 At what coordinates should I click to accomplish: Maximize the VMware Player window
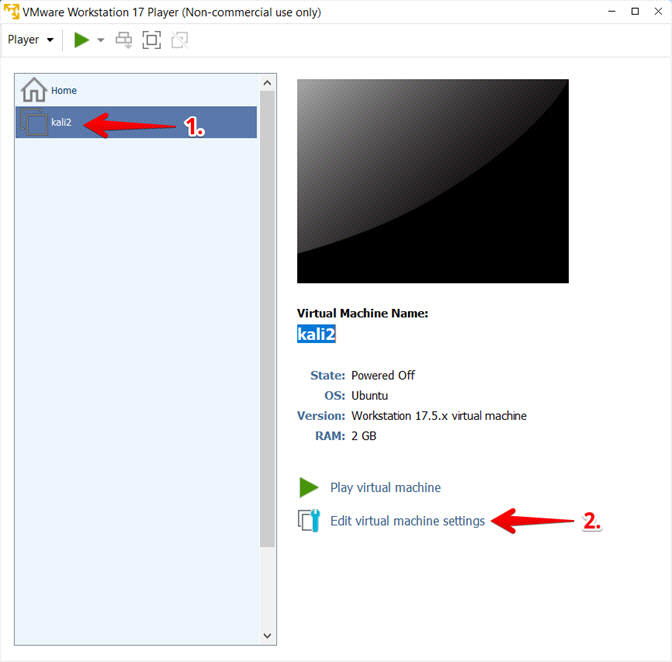point(635,12)
